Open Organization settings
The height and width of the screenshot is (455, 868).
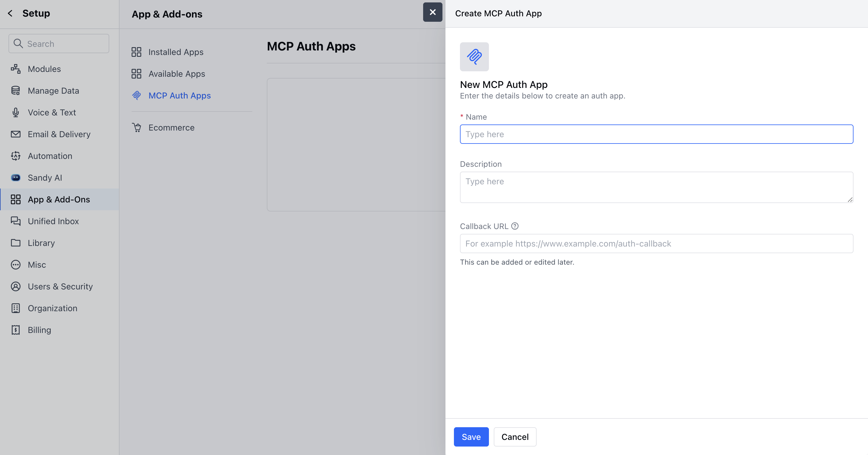pos(59,308)
